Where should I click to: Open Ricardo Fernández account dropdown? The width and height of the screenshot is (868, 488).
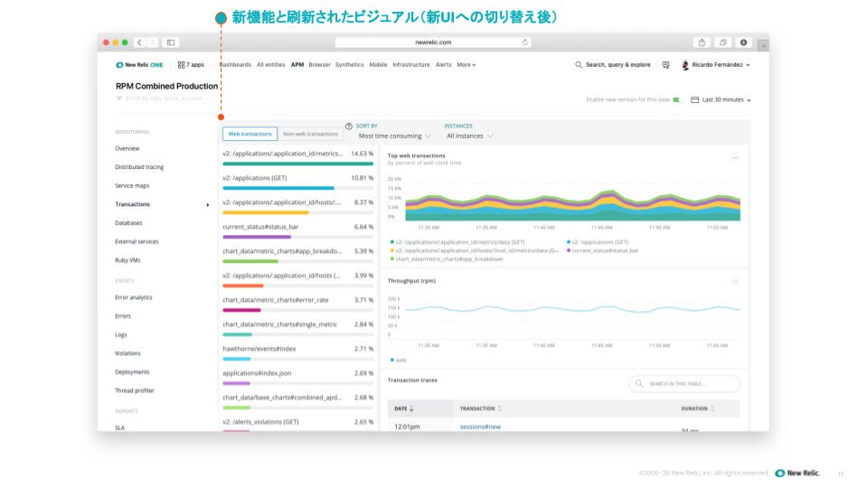pos(721,65)
